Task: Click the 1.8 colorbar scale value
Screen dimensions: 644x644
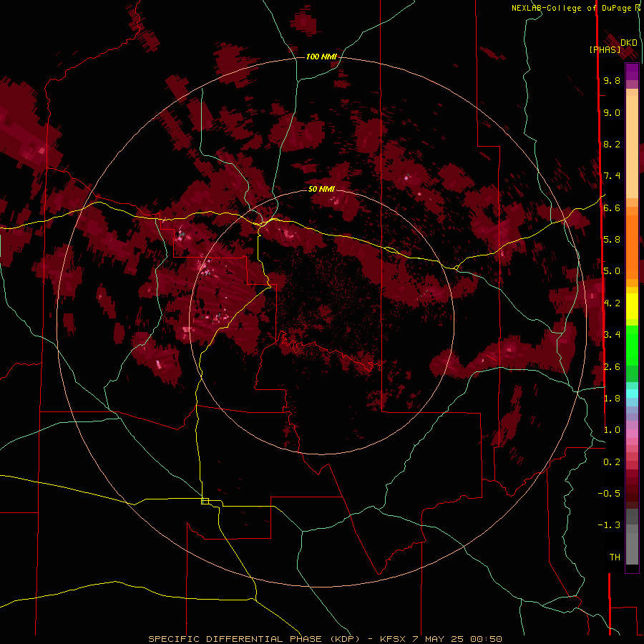Action: (x=612, y=399)
